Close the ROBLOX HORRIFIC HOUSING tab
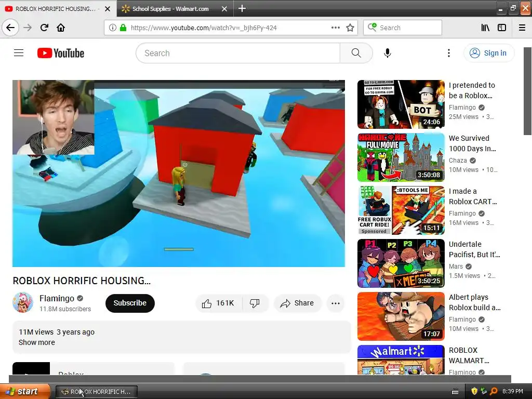This screenshot has height=399, width=532. pos(108,9)
